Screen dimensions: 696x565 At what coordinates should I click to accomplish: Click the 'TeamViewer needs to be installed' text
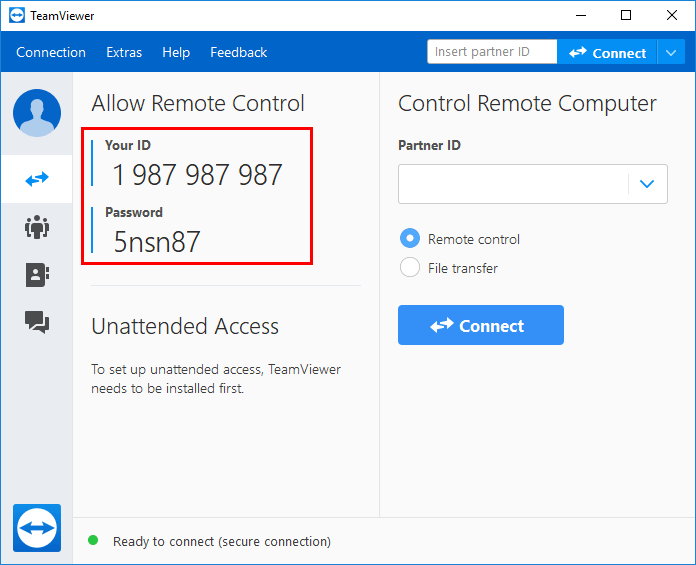tap(216, 379)
